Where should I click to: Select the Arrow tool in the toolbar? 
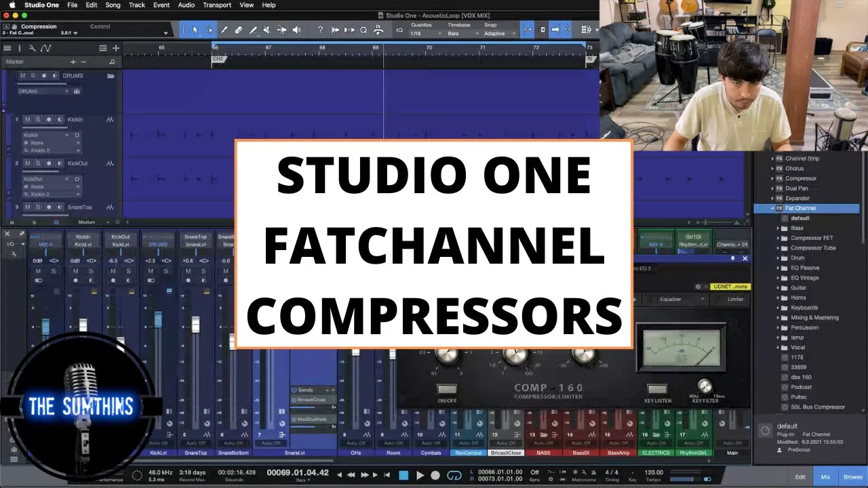[195, 30]
